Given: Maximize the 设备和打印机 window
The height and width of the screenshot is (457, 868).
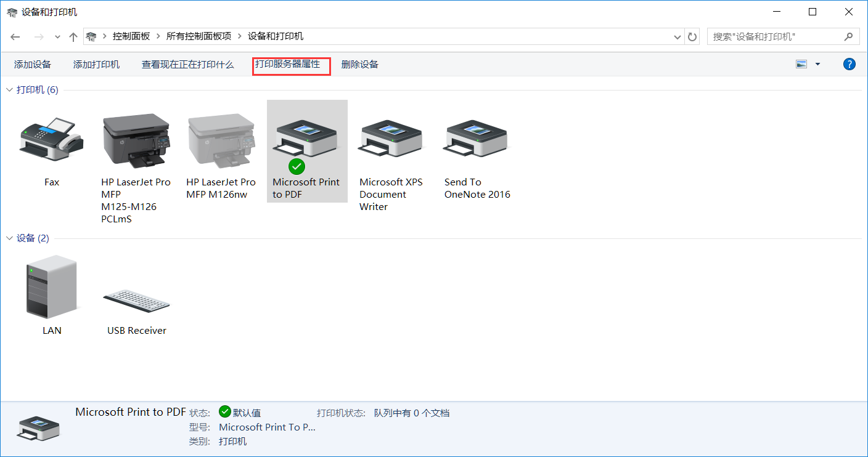Looking at the screenshot, I should tap(813, 12).
